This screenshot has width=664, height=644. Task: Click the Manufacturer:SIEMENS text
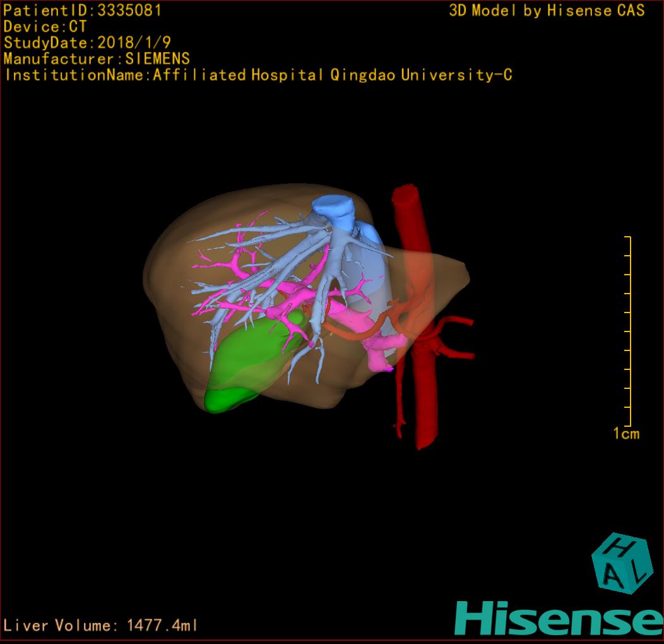click(x=97, y=59)
